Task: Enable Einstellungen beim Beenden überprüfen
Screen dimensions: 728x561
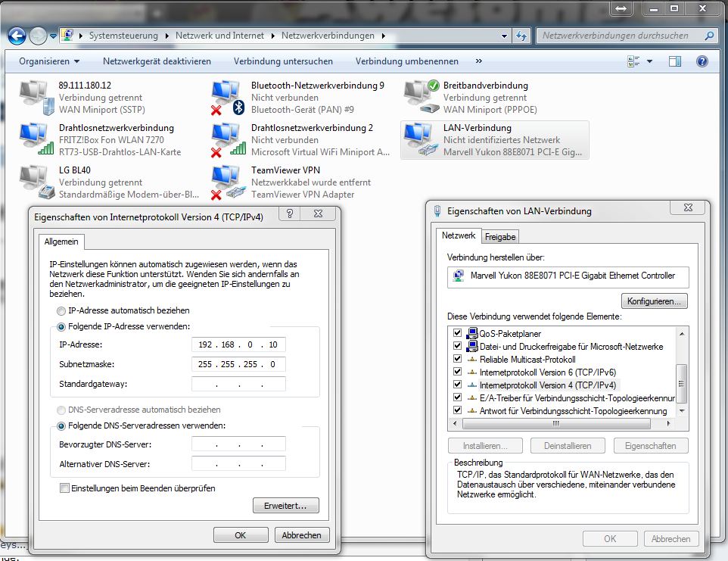Action: (x=64, y=488)
